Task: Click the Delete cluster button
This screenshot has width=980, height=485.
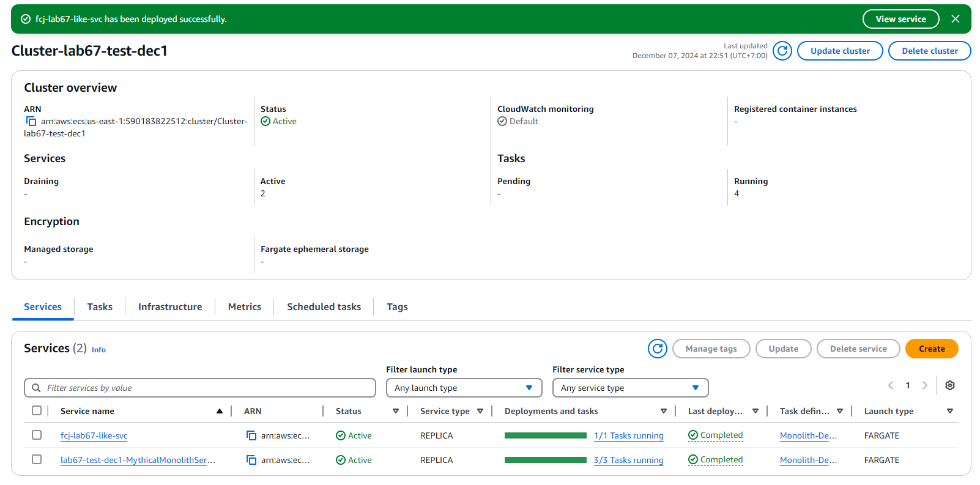Action: pyautogui.click(x=929, y=51)
